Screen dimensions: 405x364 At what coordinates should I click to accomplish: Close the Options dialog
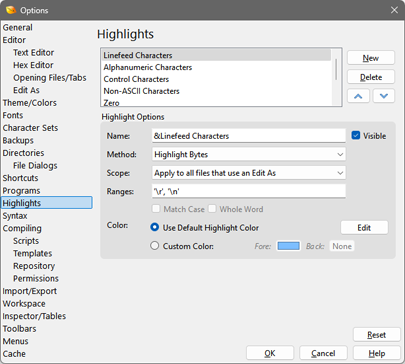pyautogui.click(x=394, y=10)
